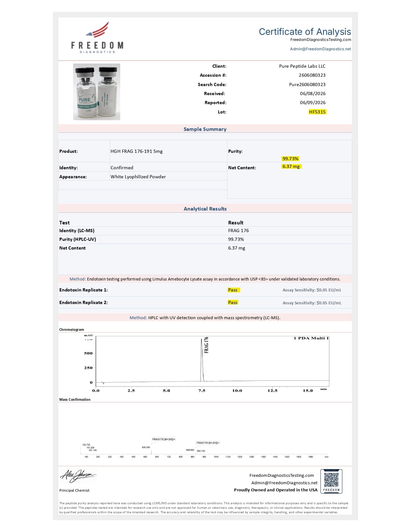Select client name Pure Peptide Labs LLC

point(302,66)
